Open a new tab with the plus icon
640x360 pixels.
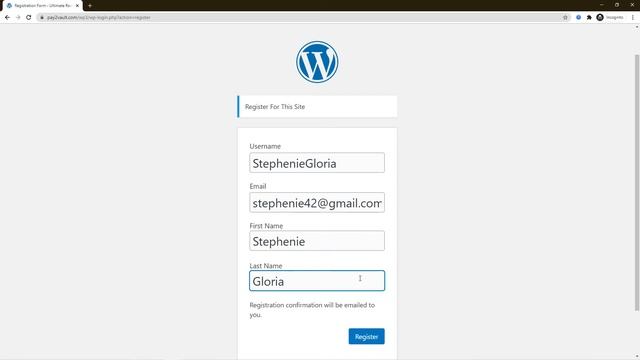[90, 6]
